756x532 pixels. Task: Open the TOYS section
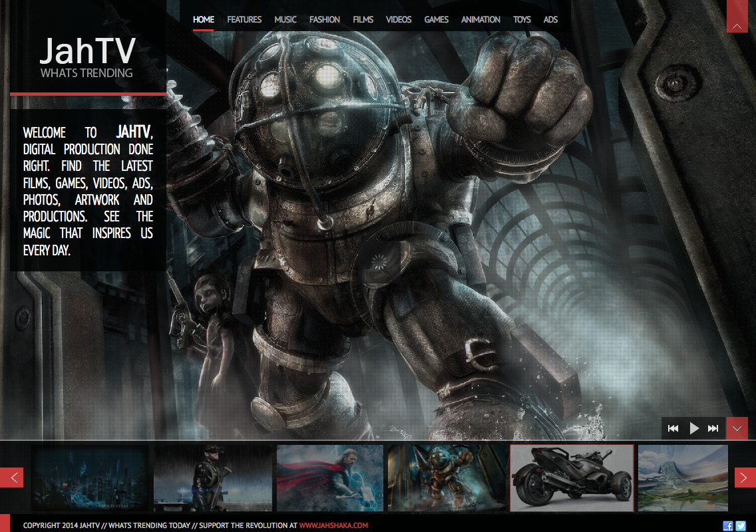tap(522, 20)
